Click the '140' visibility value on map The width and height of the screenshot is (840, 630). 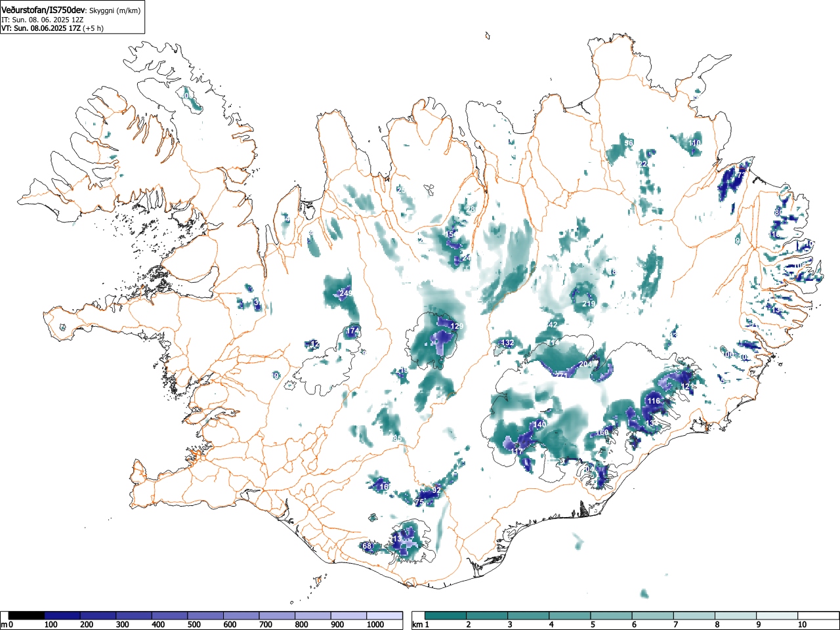tap(539, 425)
